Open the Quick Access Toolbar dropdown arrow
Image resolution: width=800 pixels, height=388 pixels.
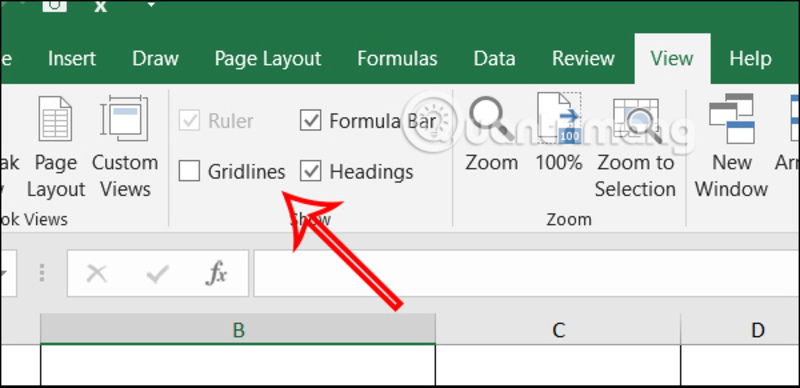click(151, 5)
